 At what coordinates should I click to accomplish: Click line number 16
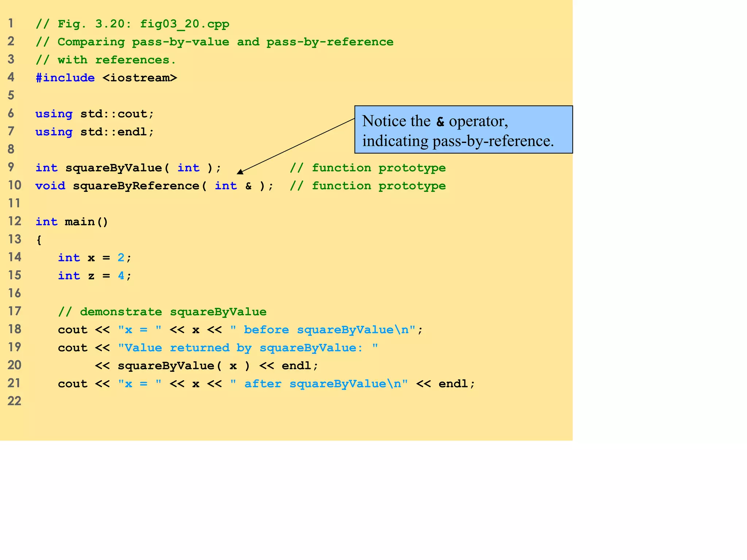click(15, 293)
